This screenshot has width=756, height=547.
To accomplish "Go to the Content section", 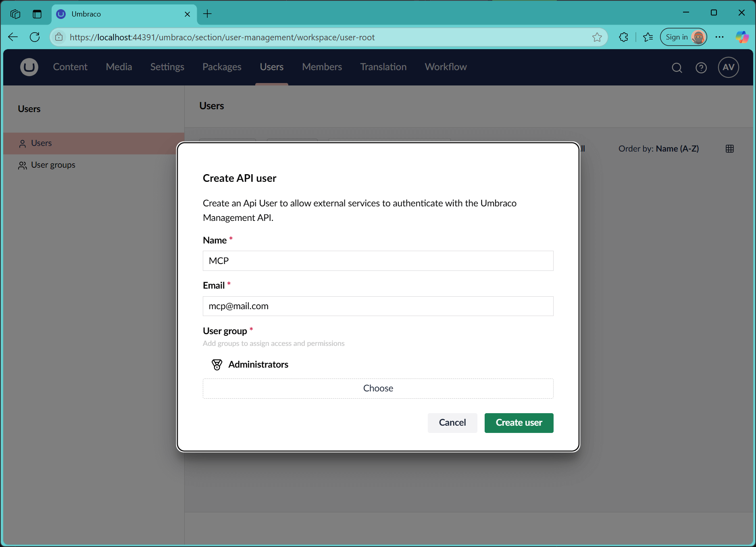I will point(70,67).
